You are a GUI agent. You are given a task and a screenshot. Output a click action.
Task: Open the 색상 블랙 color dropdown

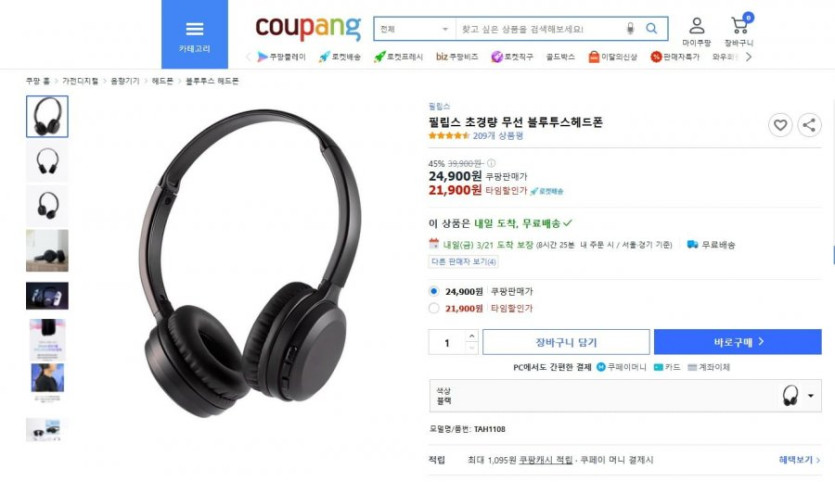pos(625,396)
